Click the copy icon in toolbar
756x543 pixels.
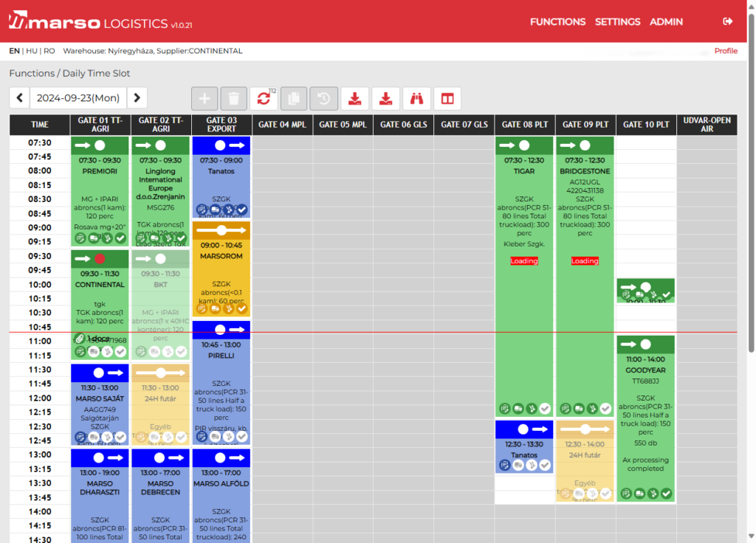point(294,99)
